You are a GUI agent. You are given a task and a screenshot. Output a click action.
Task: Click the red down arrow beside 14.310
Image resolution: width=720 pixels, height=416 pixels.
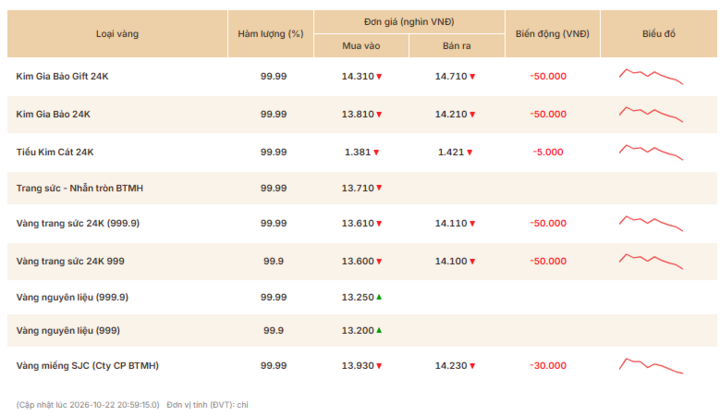(379, 77)
